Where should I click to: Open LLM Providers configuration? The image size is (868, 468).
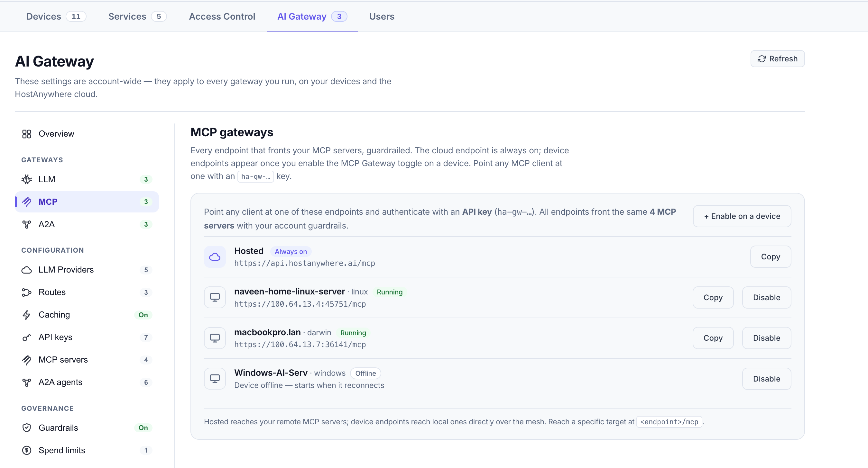coord(87,270)
